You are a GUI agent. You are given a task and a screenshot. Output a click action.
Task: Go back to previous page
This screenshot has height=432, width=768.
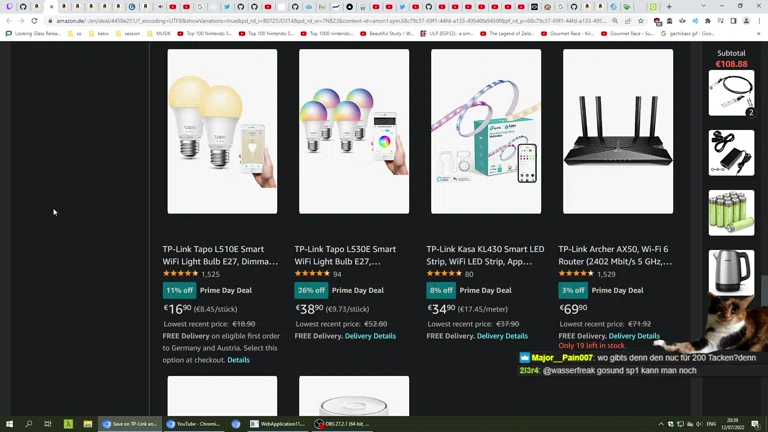point(9,21)
